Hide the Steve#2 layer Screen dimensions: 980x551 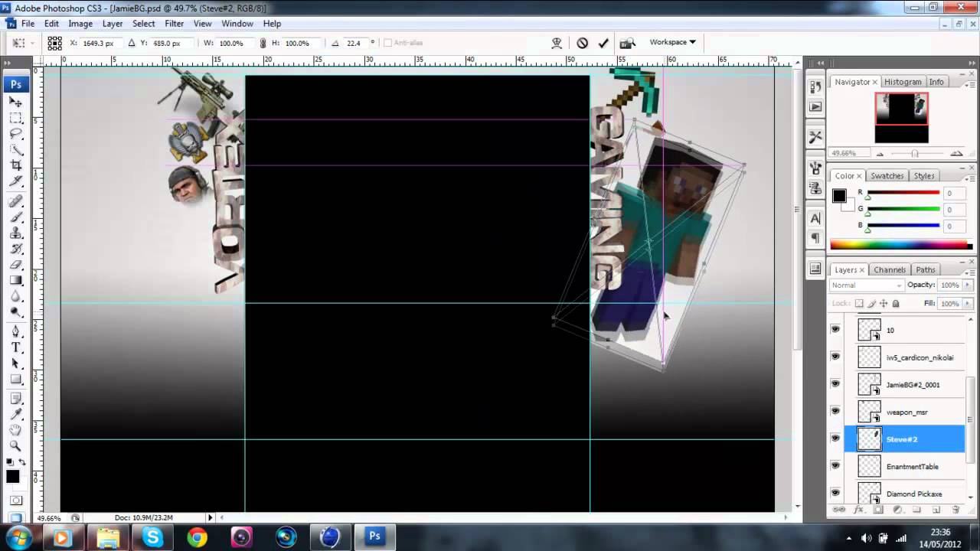pyautogui.click(x=835, y=439)
